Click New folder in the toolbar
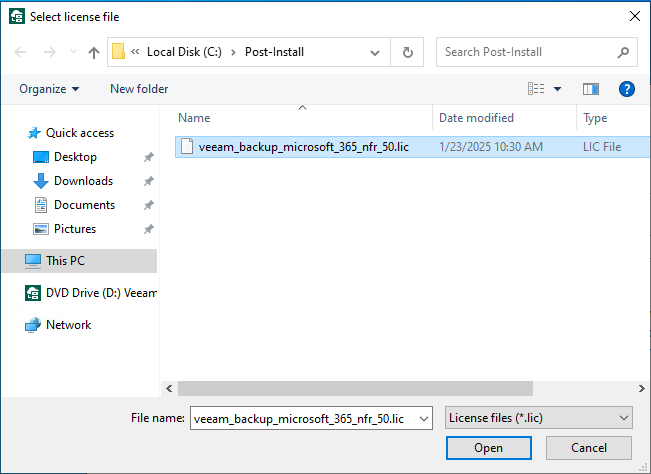Viewport: 651px width, 474px height. coord(139,89)
